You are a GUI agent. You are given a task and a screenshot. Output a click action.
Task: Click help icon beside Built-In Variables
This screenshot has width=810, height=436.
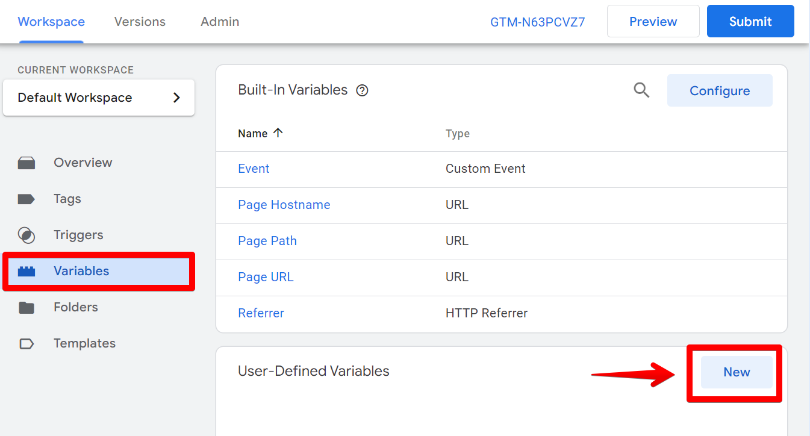(362, 90)
